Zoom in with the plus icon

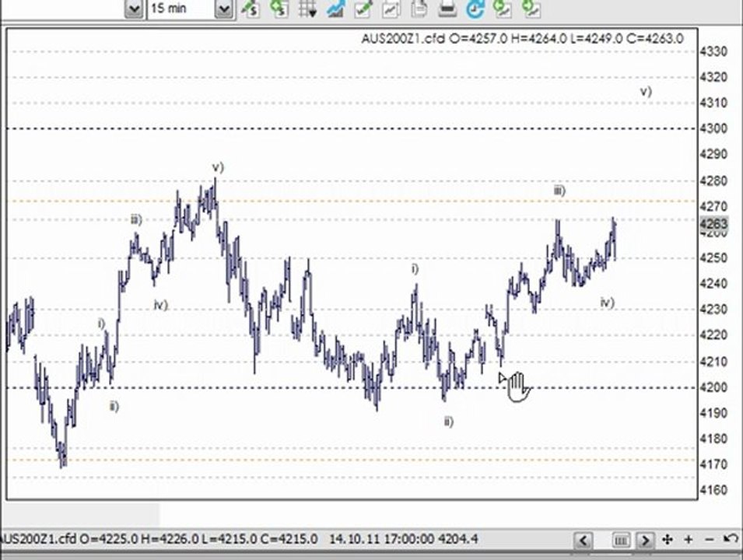(x=689, y=539)
